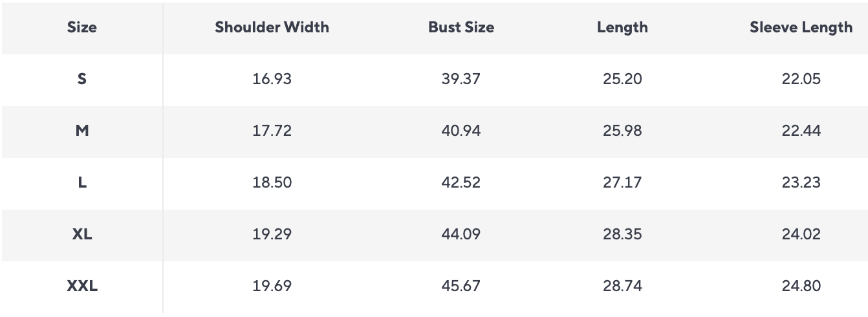868x317 pixels.
Task: Click shoulder width value 16.93
Action: point(272,79)
